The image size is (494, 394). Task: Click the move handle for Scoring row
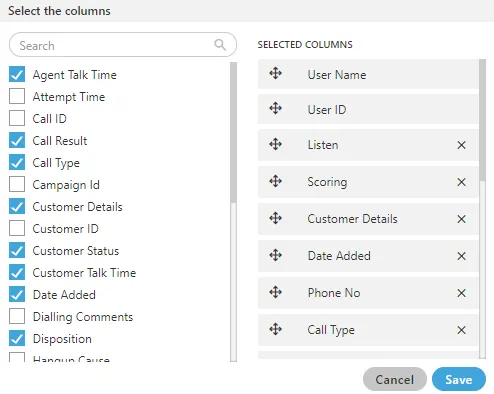(276, 181)
